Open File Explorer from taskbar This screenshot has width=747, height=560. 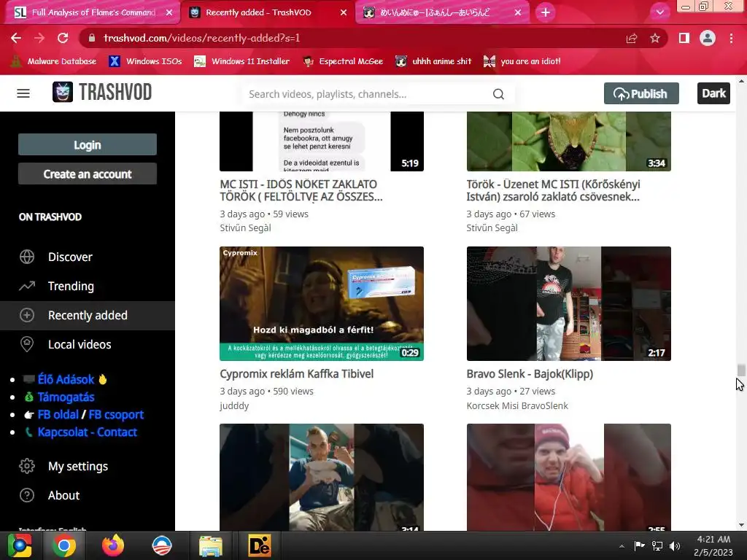211,545
